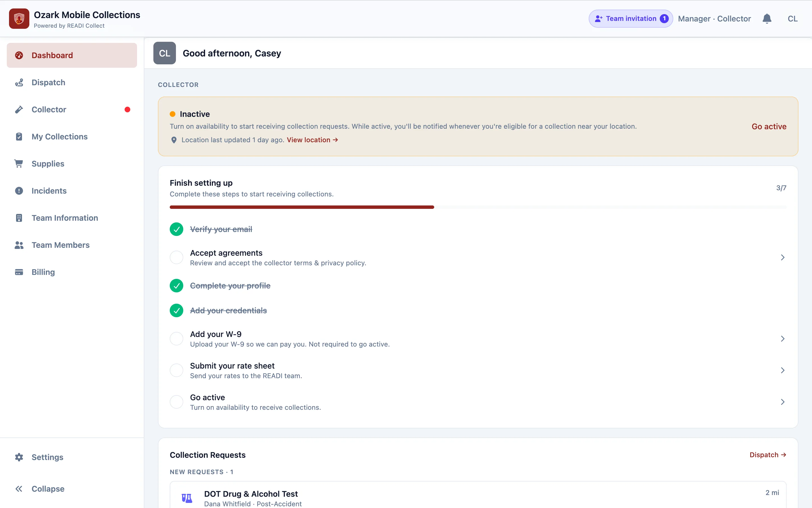
Task: Click the struck-through Add your credentials step
Action: pos(228,310)
